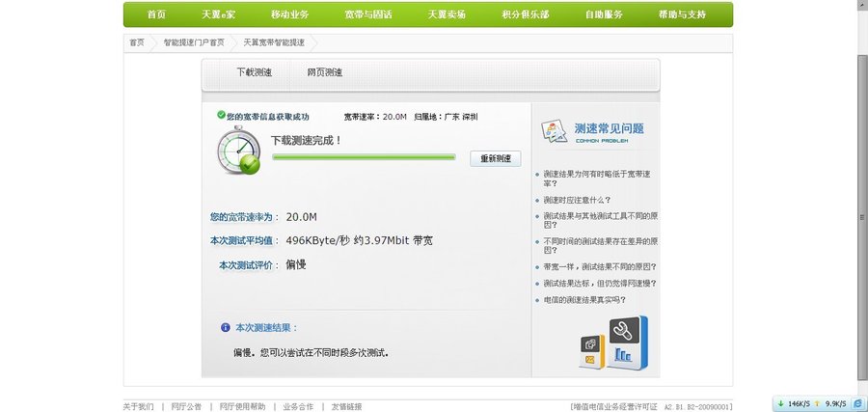Open the 网厅使用帮助 footer link

coord(242,406)
